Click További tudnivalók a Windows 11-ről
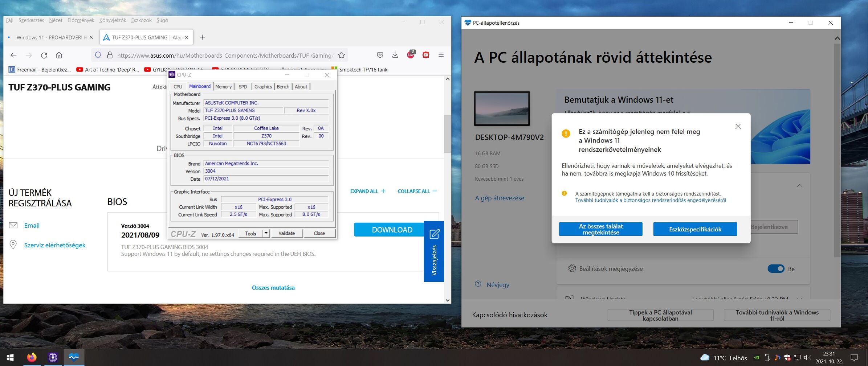 tap(777, 315)
